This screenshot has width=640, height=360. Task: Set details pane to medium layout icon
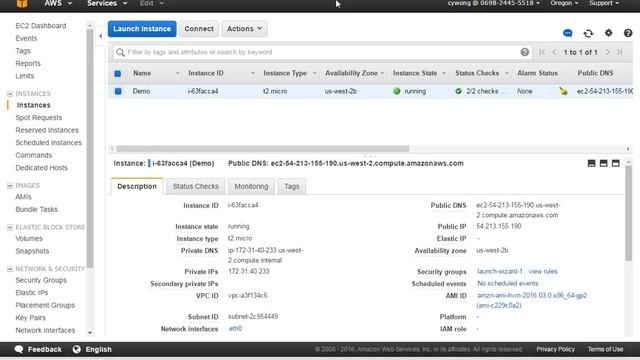pyautogui.click(x=603, y=163)
